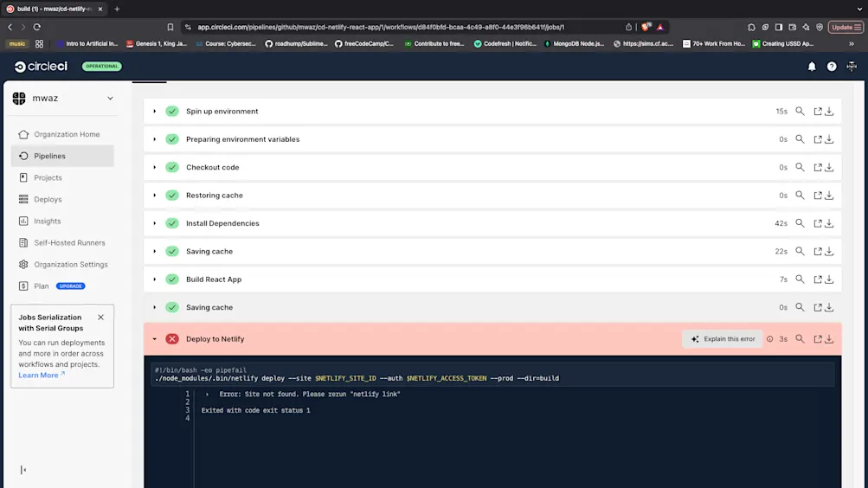868x488 pixels.
Task: Search logs of Build React App step
Action: click(x=800, y=279)
